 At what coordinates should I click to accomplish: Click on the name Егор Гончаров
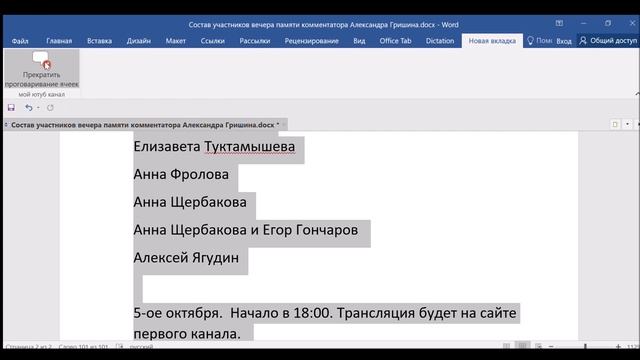click(310, 230)
